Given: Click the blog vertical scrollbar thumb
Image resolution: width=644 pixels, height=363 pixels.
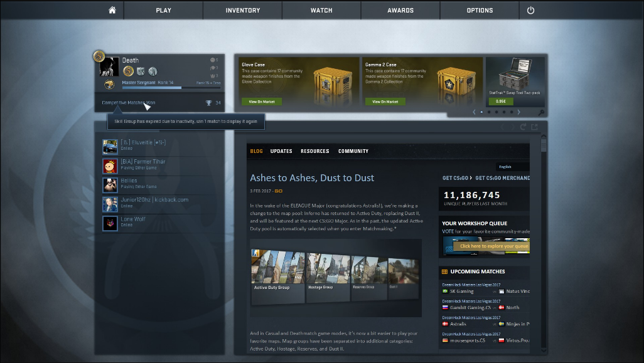Looking at the screenshot, I should (x=544, y=145).
